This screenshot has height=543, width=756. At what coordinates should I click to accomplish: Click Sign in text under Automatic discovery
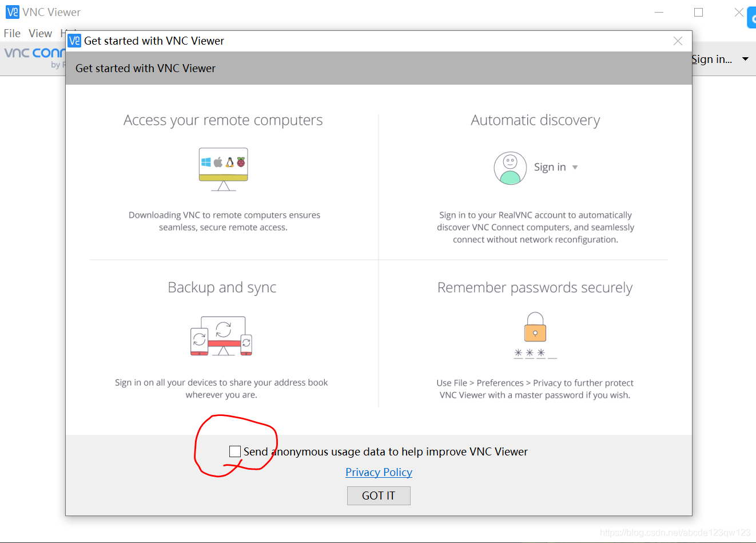(x=550, y=167)
